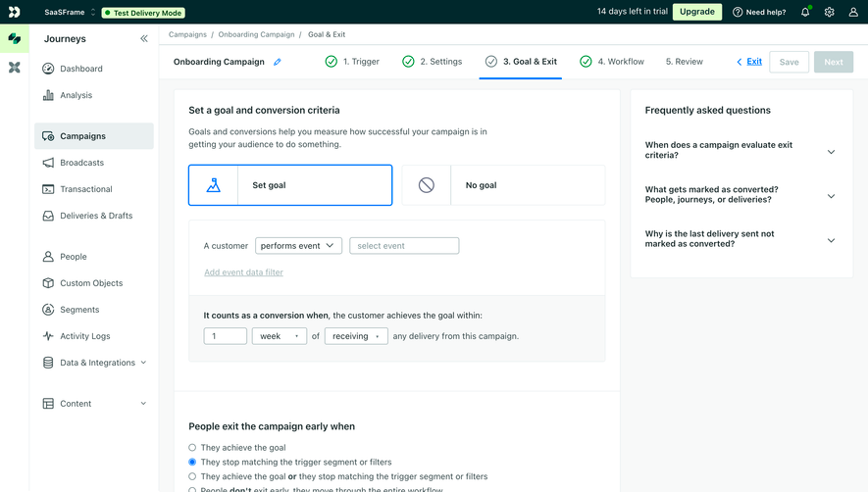
Task: Open the X-shaped product icon in left rail
Action: point(15,68)
